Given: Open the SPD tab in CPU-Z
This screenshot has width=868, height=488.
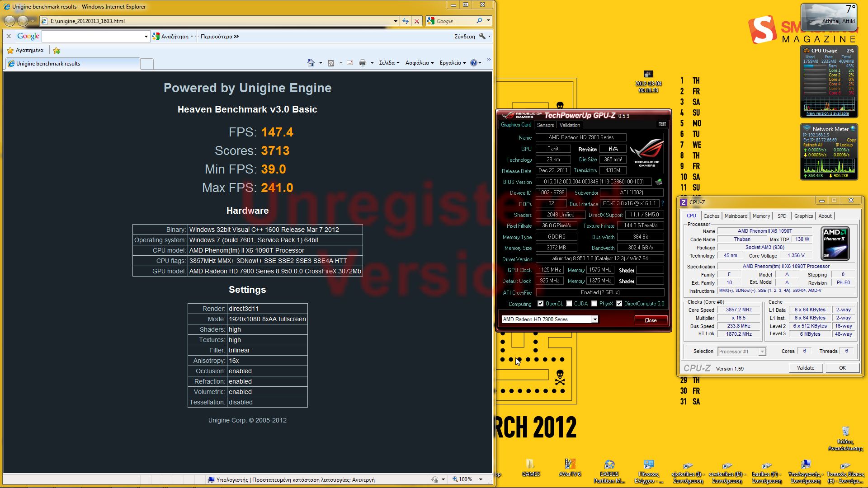Looking at the screenshot, I should [782, 216].
